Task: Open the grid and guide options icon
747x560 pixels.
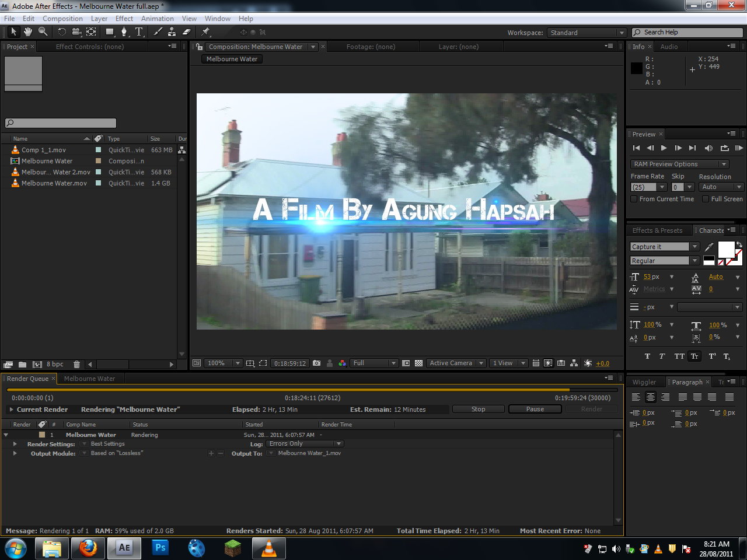Action: [x=250, y=363]
